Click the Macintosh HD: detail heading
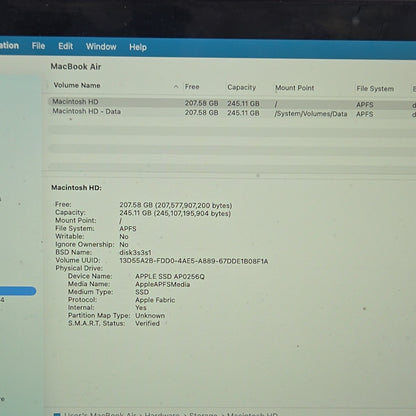The height and width of the screenshot is (416, 416). click(76, 188)
